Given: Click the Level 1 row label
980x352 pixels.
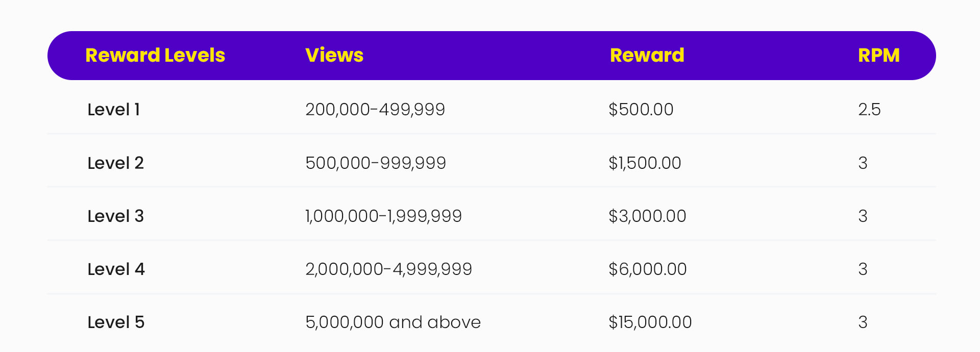Looking at the screenshot, I should (x=114, y=109).
